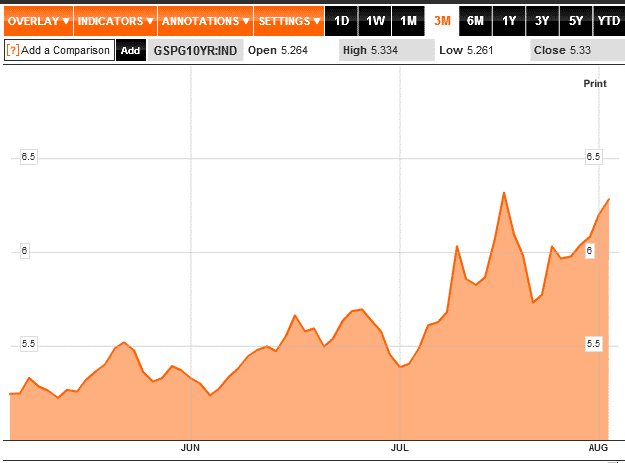Click the question mark help icon
This screenshot has width=625, height=463.
click(x=13, y=50)
